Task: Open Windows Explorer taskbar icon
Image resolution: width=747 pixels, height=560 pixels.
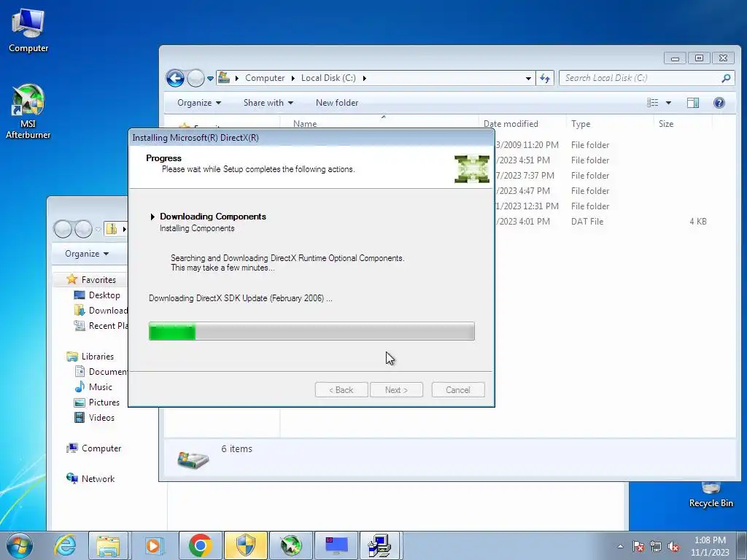Action: (x=108, y=545)
